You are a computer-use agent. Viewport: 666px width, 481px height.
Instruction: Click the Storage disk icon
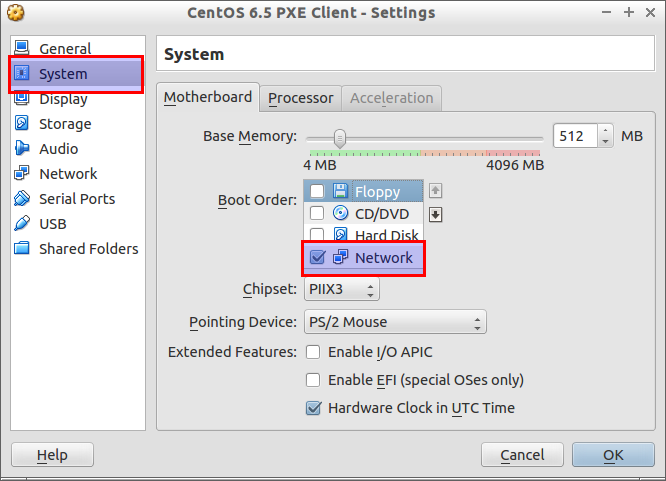pos(22,123)
